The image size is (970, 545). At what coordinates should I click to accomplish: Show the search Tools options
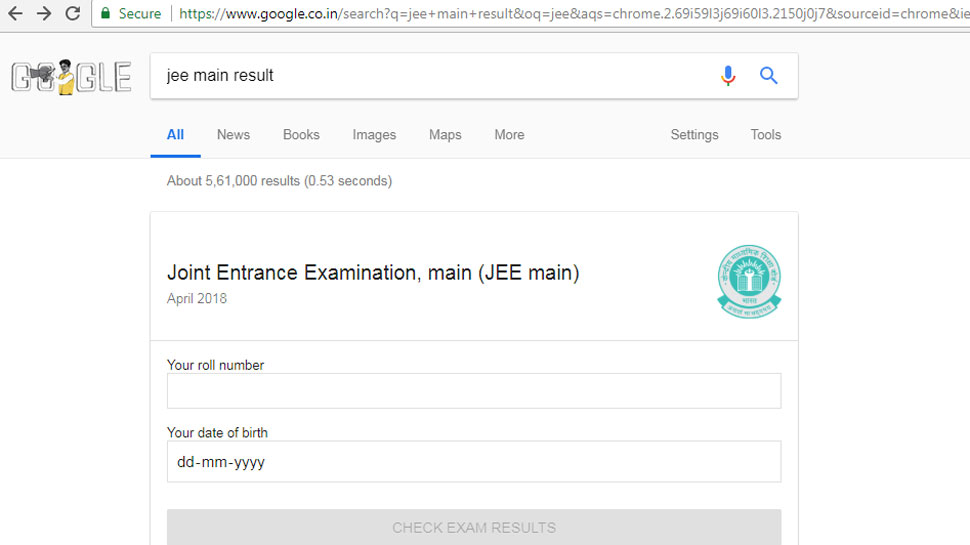coord(766,135)
